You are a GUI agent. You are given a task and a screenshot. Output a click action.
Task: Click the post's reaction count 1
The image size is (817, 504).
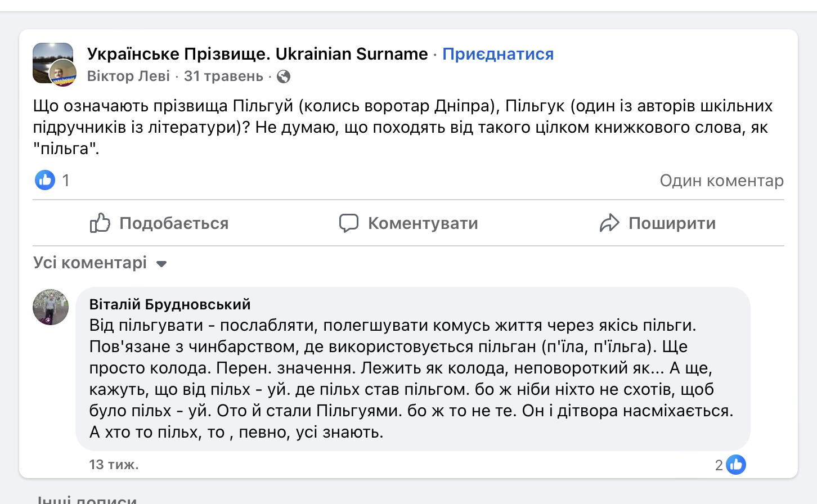click(x=66, y=180)
